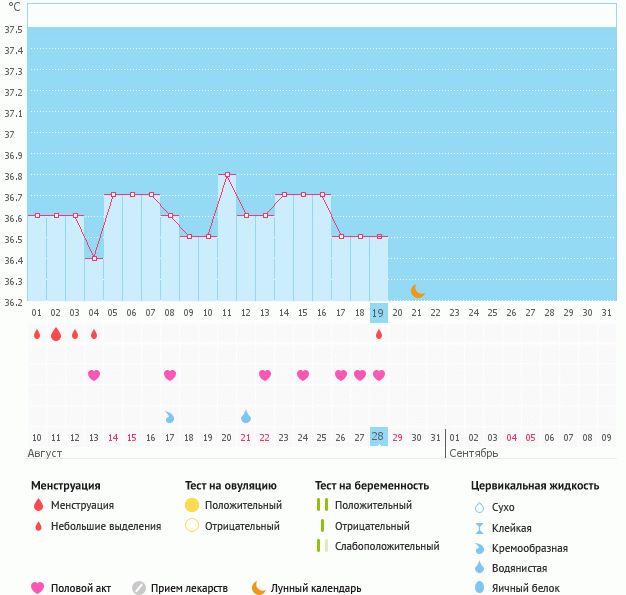Viewport: 626px width, 595px height.
Task: Select the pink heart under cycle day 08
Action: pos(170,375)
